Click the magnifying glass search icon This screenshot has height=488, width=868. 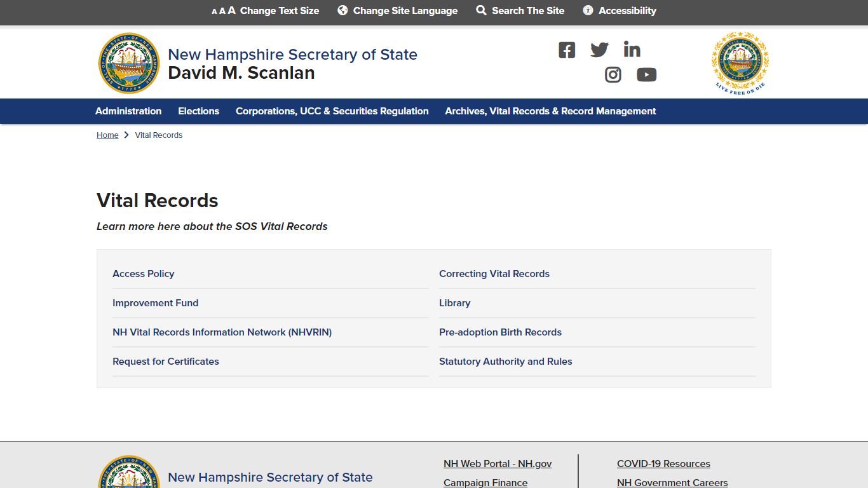pyautogui.click(x=481, y=10)
